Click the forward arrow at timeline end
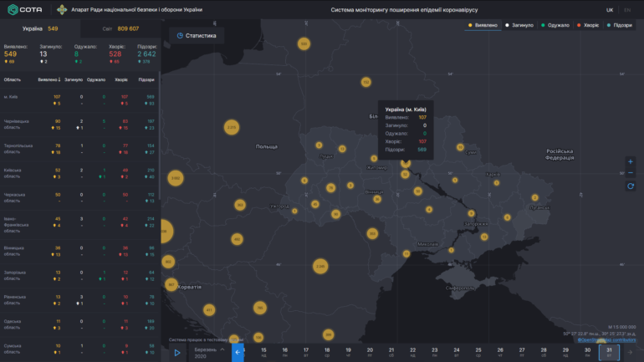Viewport: 644px width, 362px height. 630,353
